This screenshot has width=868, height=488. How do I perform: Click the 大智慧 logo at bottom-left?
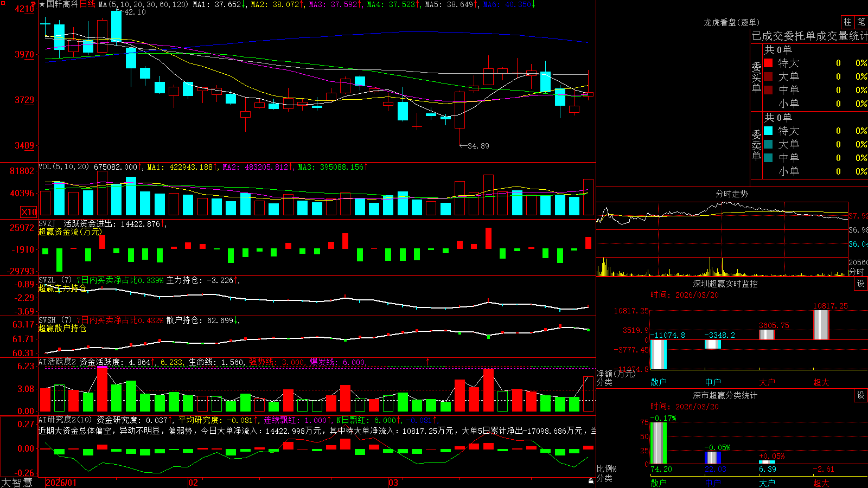pos(17,483)
